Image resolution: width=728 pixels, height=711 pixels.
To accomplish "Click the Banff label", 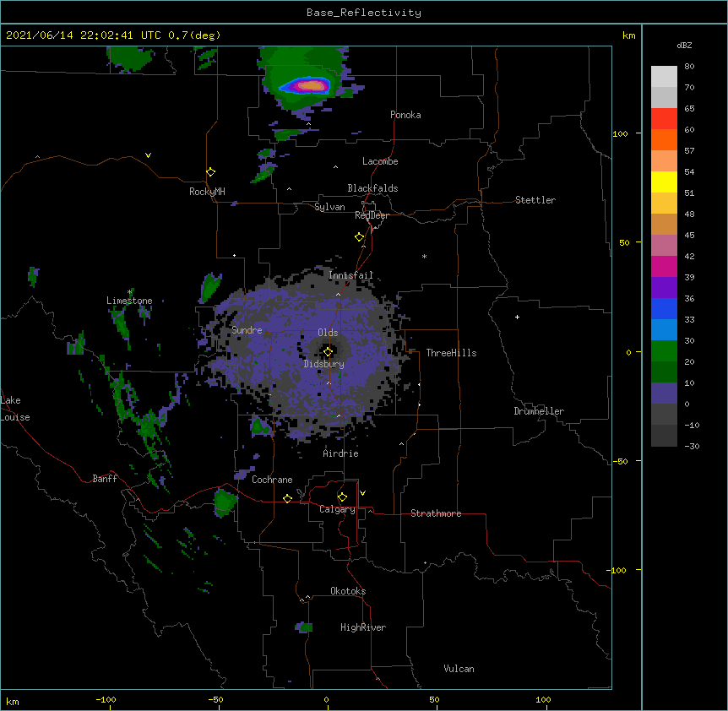I will [105, 479].
